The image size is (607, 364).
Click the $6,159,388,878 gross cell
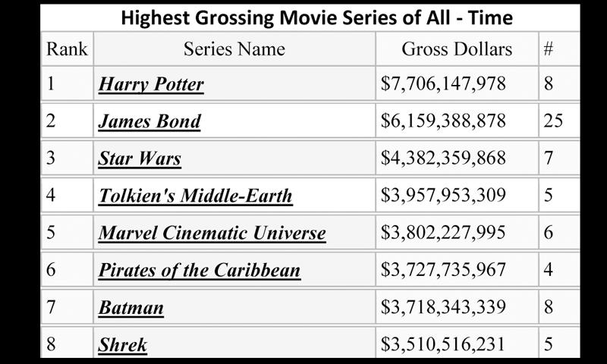pyautogui.click(x=457, y=121)
